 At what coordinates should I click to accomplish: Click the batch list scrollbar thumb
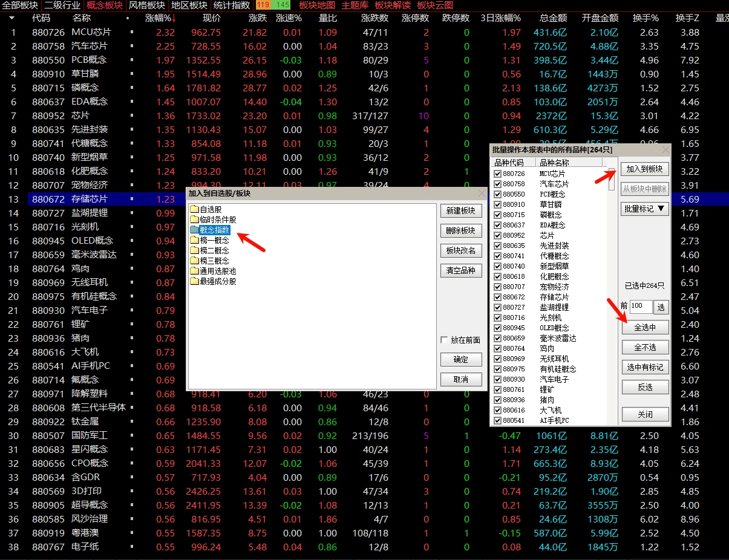[x=612, y=180]
